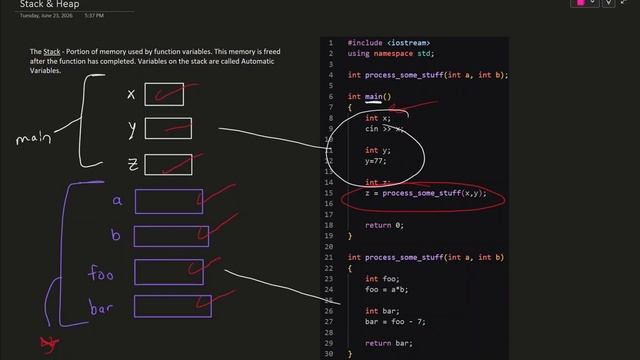Click the 'bar = foo - 7;' code line
The height and width of the screenshot is (360, 640).
395,322
